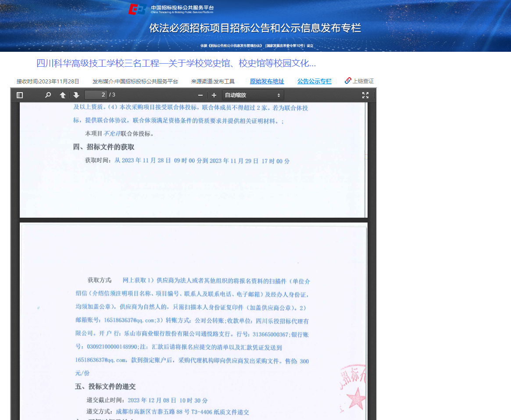
Task: Open the 公告公示专栏 link
Action: pos(314,82)
